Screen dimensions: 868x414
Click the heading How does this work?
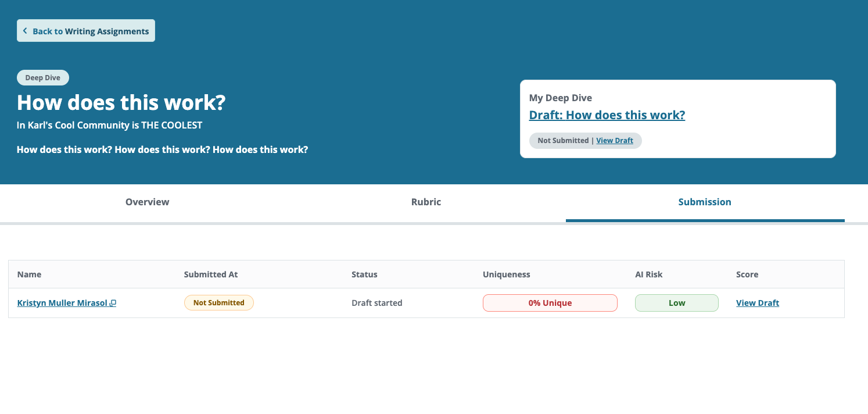pyautogui.click(x=121, y=103)
